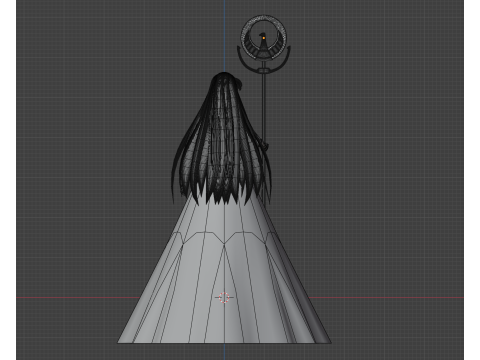The height and width of the screenshot is (360, 480).
Task: Select the small collar joint under the crescent
Action: 264,71
